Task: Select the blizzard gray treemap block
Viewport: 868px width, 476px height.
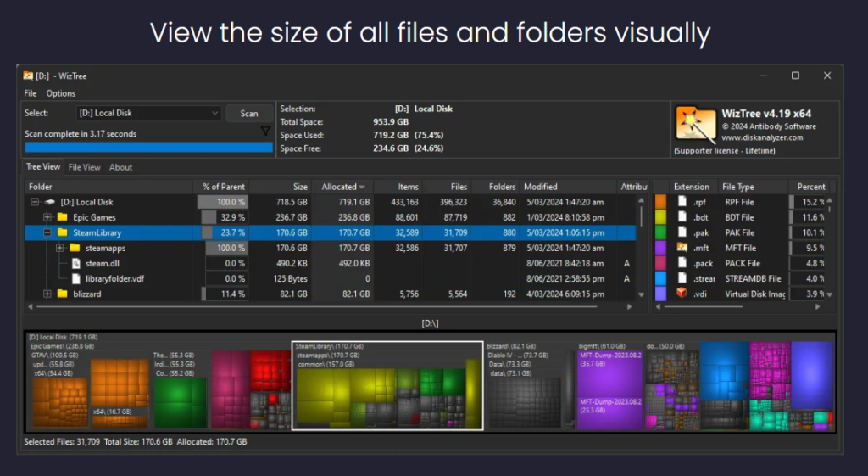Action: 524,402
